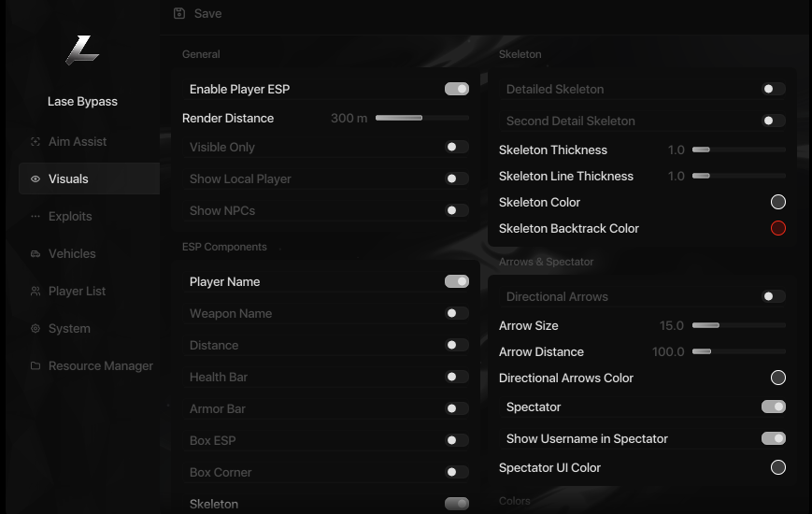812x514 pixels.
Task: Click the '100.0' Arrow Distance value
Action: tap(668, 351)
